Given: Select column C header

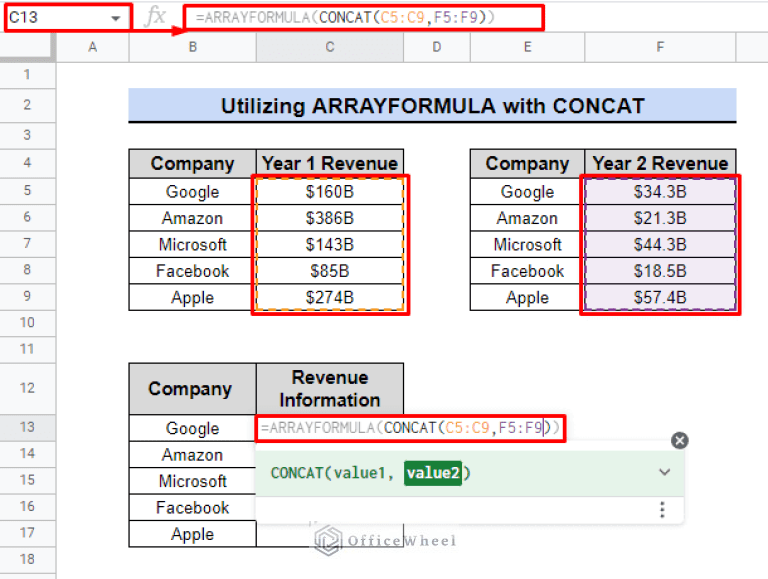Looking at the screenshot, I should coord(330,47).
